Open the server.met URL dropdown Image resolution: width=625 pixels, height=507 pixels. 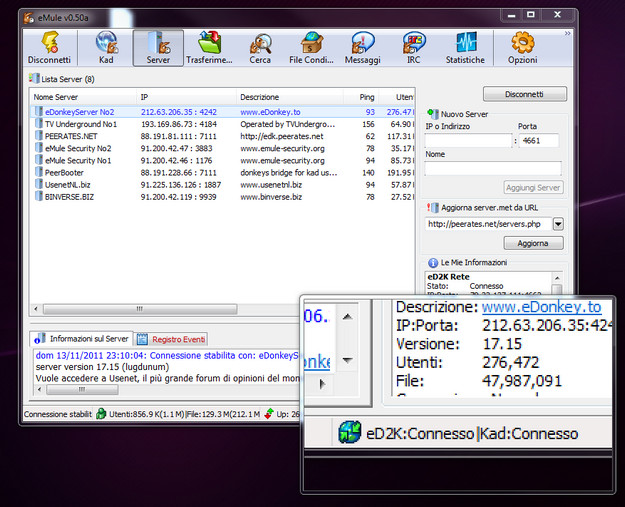pyautogui.click(x=558, y=224)
